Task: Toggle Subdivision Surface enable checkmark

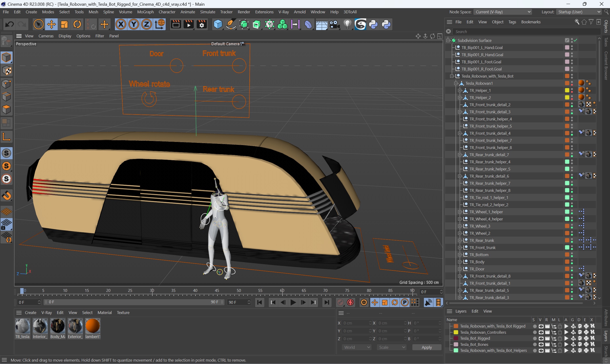Action: (576, 40)
